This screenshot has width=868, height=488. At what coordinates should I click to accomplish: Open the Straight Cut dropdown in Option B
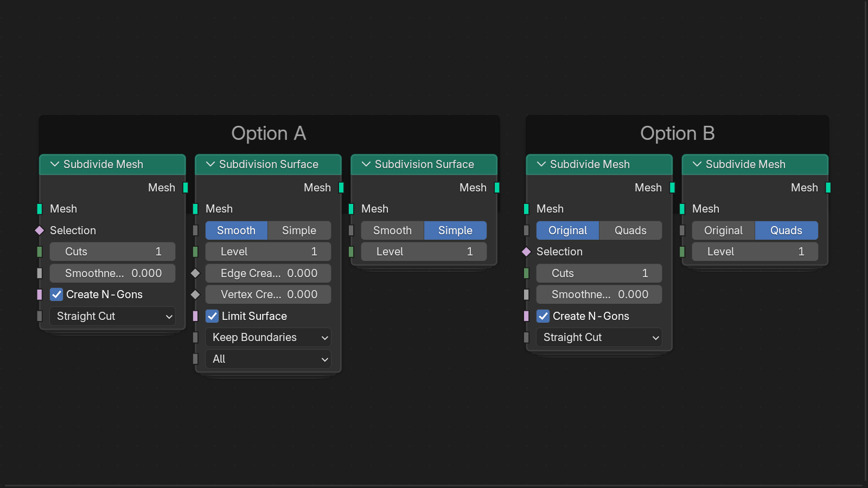coord(599,337)
